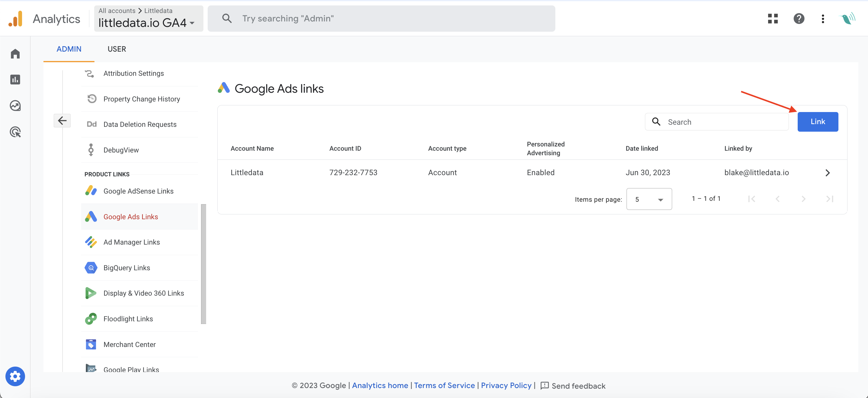
Task: Open the Home icon in left sidebar
Action: tap(15, 53)
